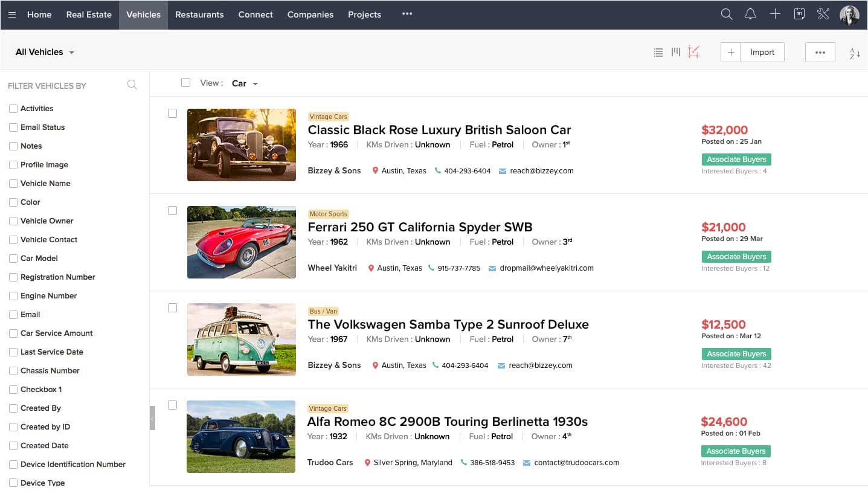Image resolution: width=868 pixels, height=502 pixels.
Task: Select the Volkswagen Samba record checkbox
Action: (173, 307)
